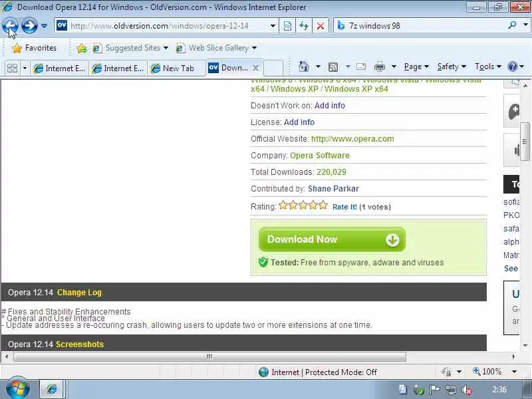Expand Home button dropdown arrow

(x=318, y=66)
